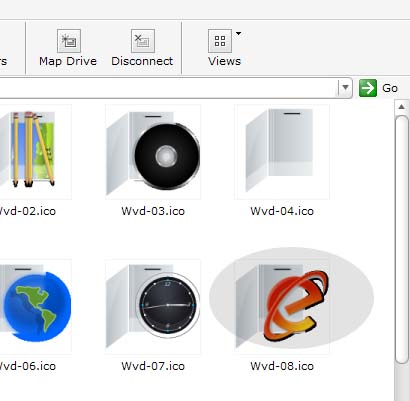Click the Wvd-03.ico file name
Image resolution: width=410 pixels, height=401 pixels.
(153, 211)
